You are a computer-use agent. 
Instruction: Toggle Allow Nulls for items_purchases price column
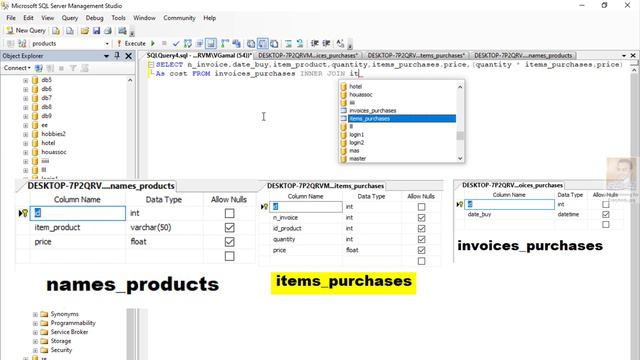click(x=421, y=250)
